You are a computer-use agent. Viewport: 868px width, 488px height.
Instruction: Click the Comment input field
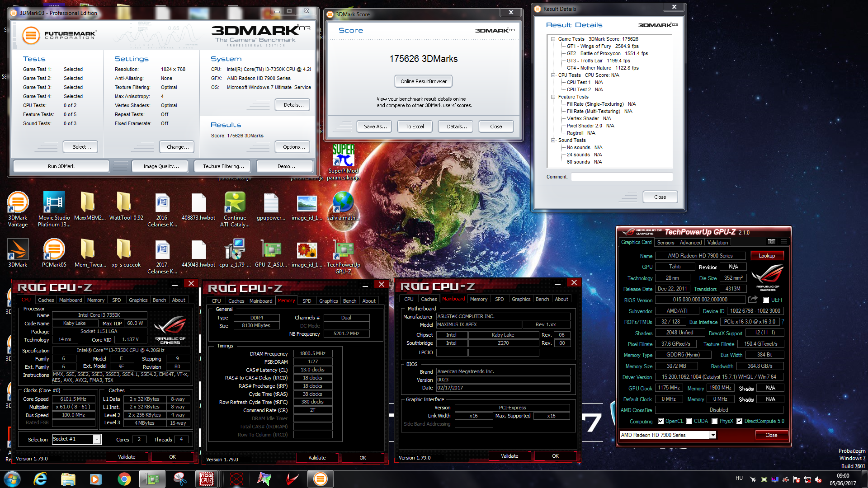click(621, 177)
